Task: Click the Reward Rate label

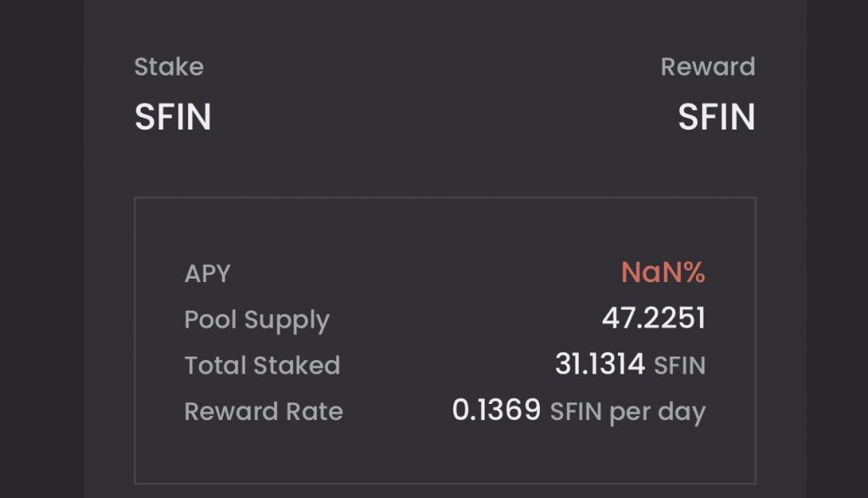Action: click(264, 412)
